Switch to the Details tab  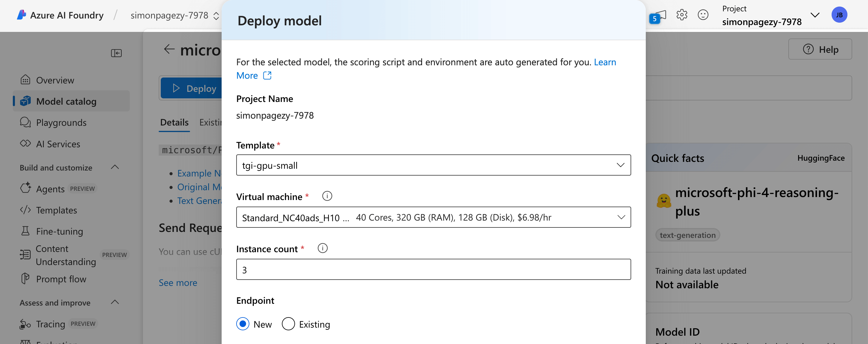tap(174, 122)
